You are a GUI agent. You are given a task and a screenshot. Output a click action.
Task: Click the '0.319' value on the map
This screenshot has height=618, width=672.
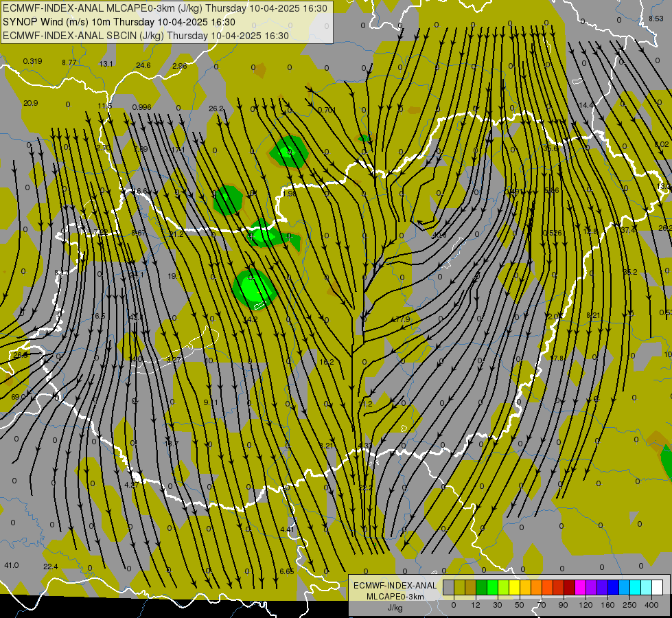click(x=32, y=61)
